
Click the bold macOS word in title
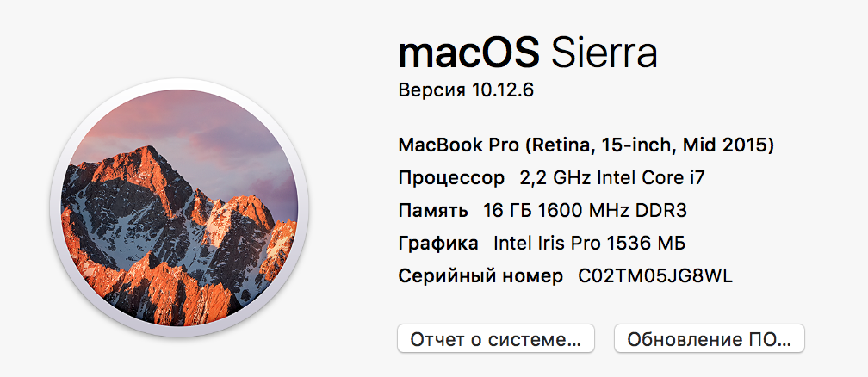(x=469, y=53)
